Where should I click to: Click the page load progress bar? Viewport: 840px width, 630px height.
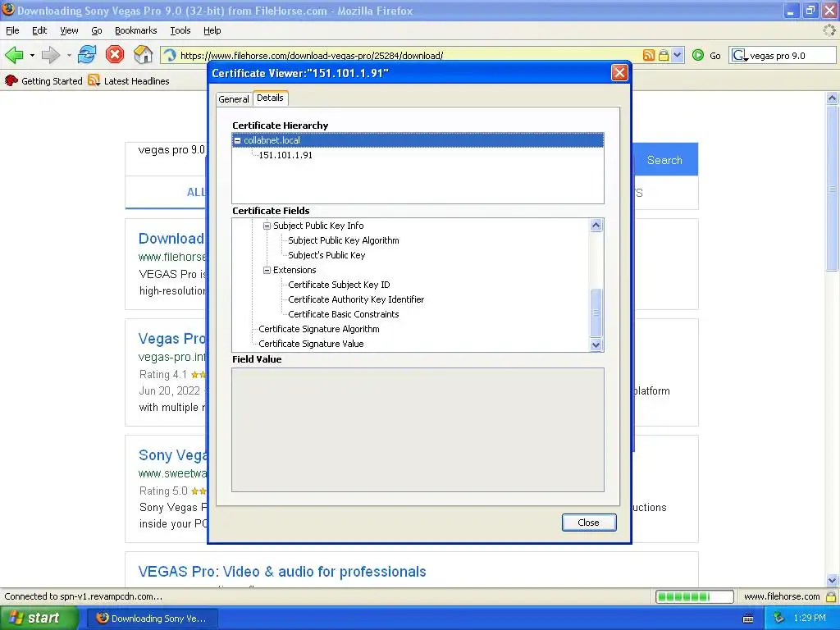pos(694,596)
